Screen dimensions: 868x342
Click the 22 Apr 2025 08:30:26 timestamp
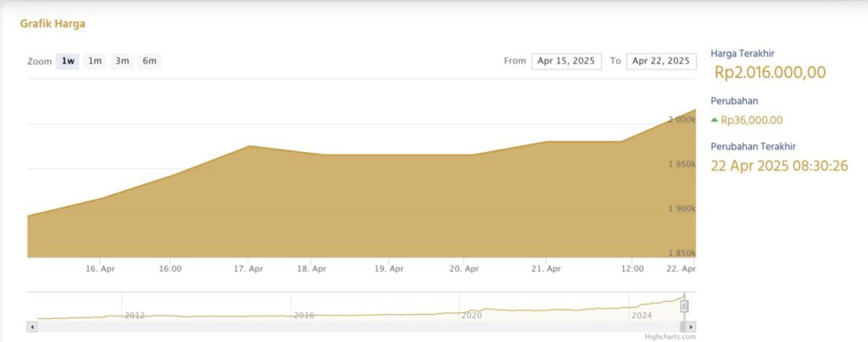tap(779, 165)
